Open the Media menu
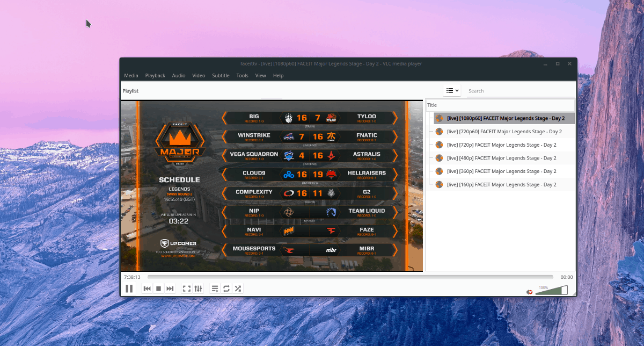This screenshot has width=644, height=346. (x=130, y=75)
